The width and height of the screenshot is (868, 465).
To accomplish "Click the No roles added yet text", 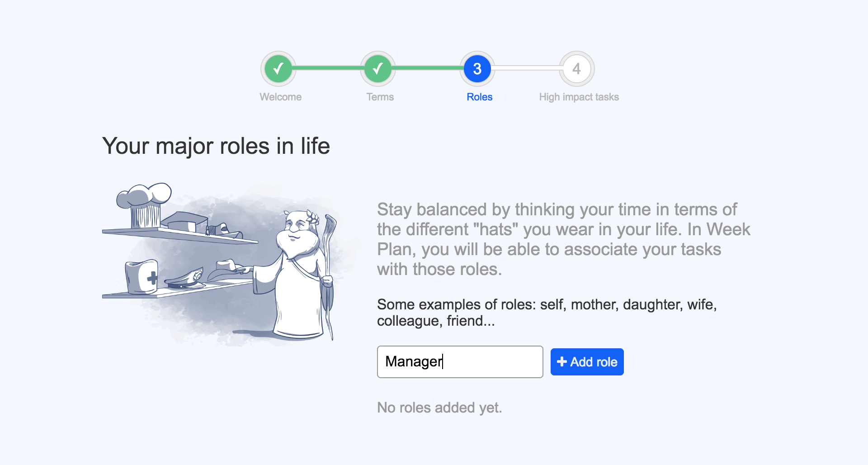I will [439, 407].
